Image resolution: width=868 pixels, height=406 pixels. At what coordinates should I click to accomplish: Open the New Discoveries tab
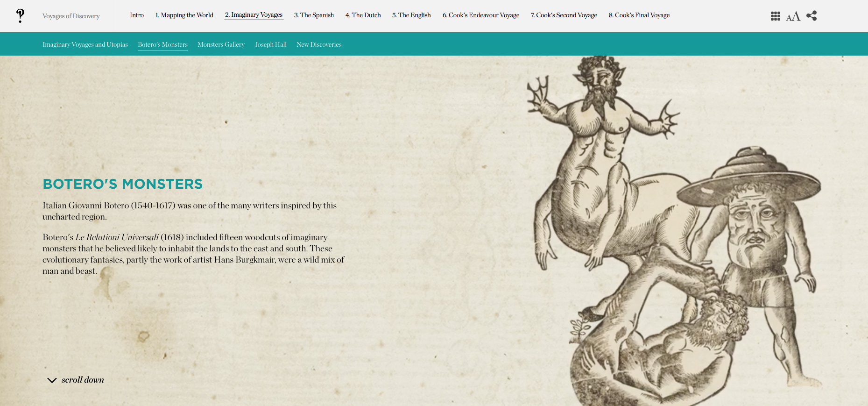coord(319,44)
